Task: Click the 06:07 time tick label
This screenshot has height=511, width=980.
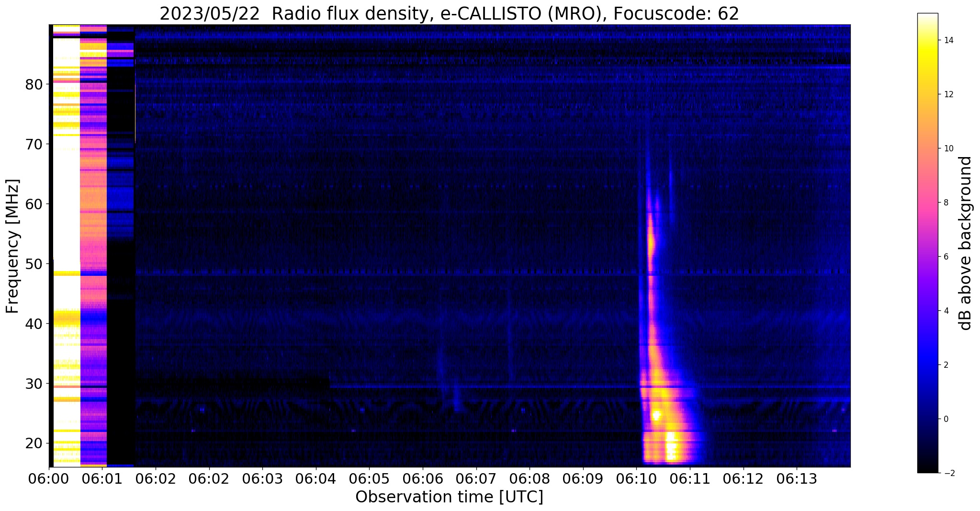Action: pyautogui.click(x=476, y=478)
